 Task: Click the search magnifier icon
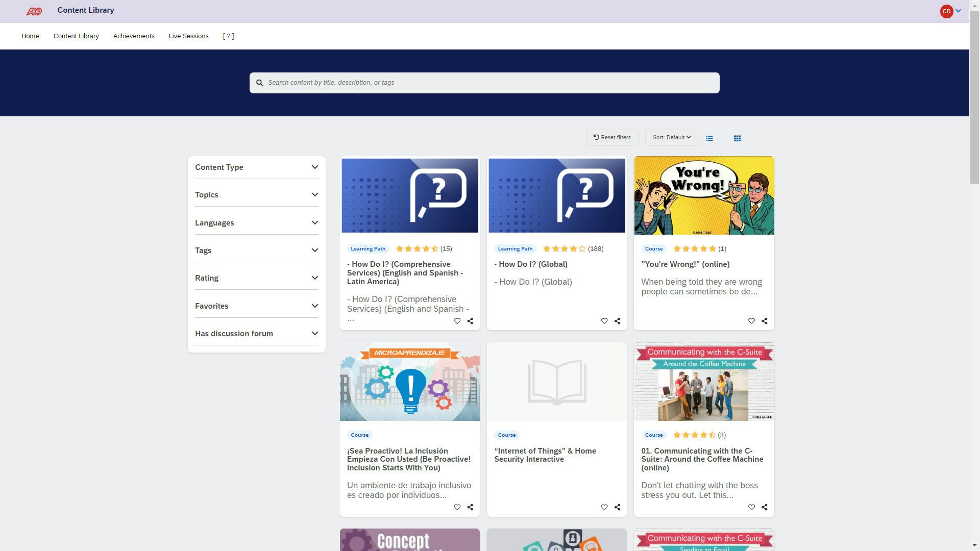(259, 83)
